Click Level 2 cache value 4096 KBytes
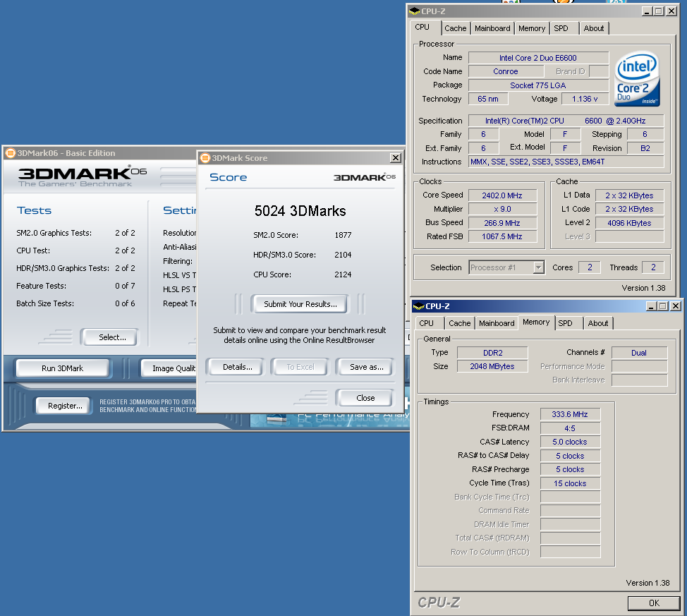The image size is (687, 616). pos(630,223)
